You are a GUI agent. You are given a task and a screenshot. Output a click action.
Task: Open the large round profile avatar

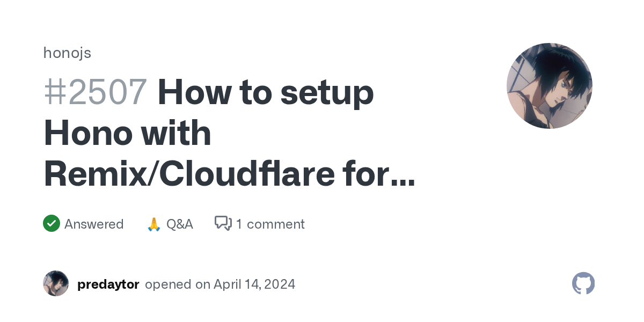[549, 86]
